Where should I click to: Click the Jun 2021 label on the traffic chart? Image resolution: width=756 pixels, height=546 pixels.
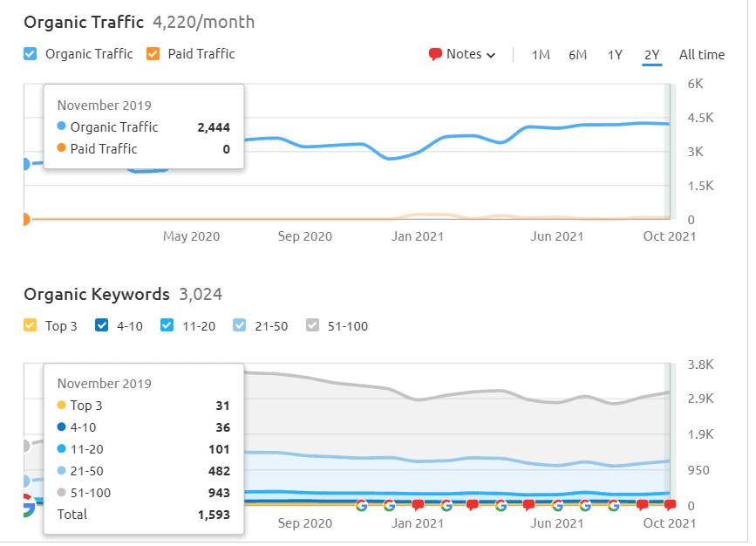coord(557,236)
